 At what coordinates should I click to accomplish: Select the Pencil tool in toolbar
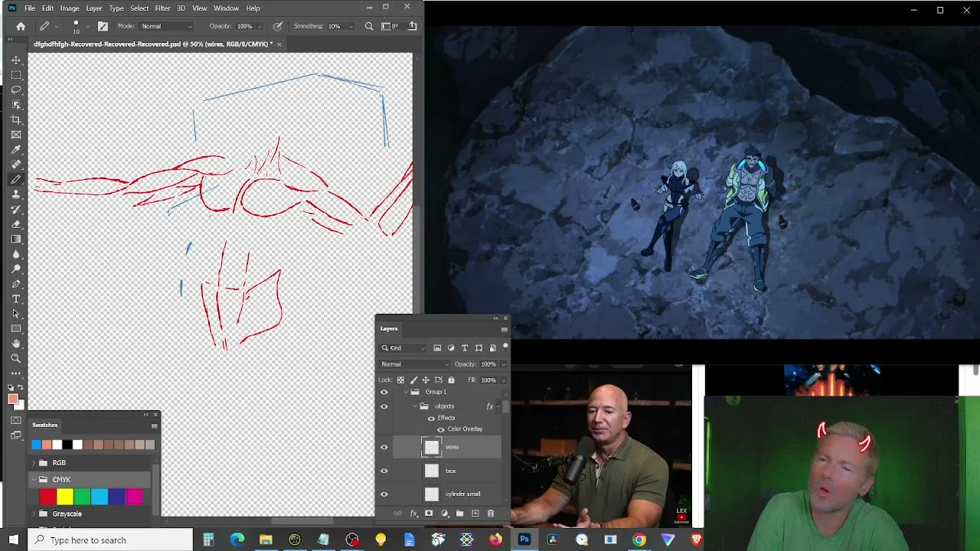tap(16, 180)
